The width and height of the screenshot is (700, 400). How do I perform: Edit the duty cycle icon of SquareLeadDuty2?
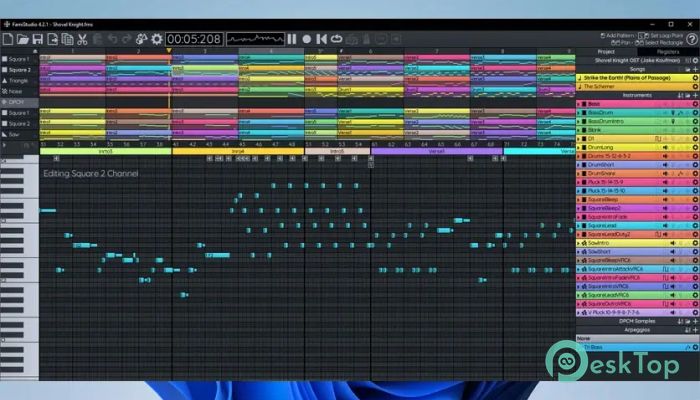pos(658,234)
